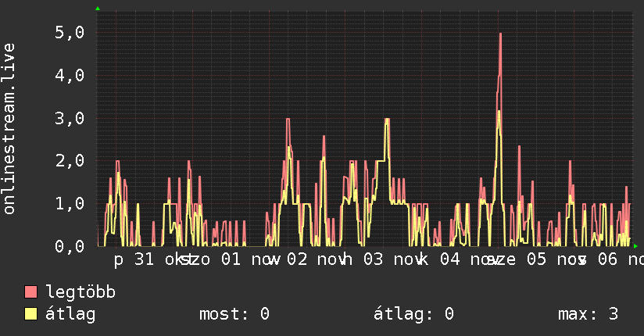
Task: Click the pink legtöbb legend swatch
Action: click(x=30, y=291)
